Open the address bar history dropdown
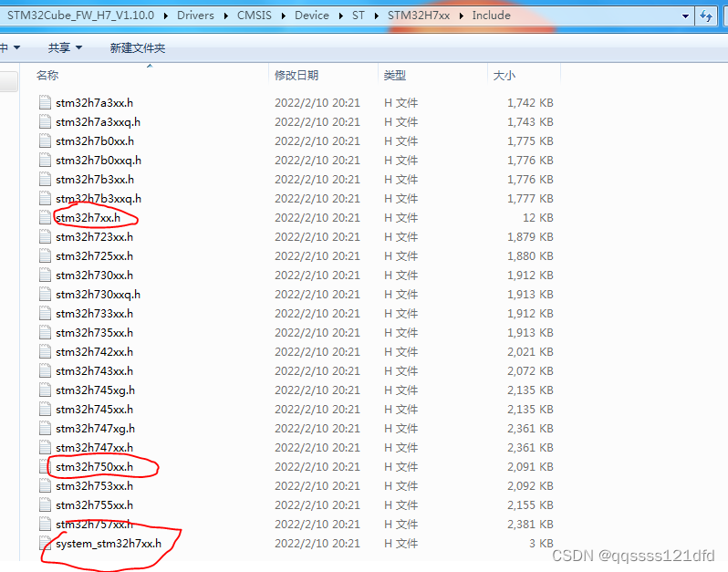 685,16
